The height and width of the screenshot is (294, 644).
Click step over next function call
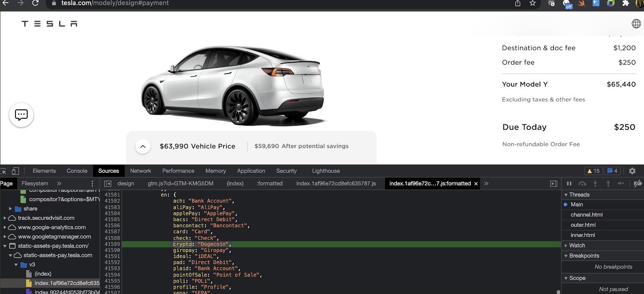(582, 183)
